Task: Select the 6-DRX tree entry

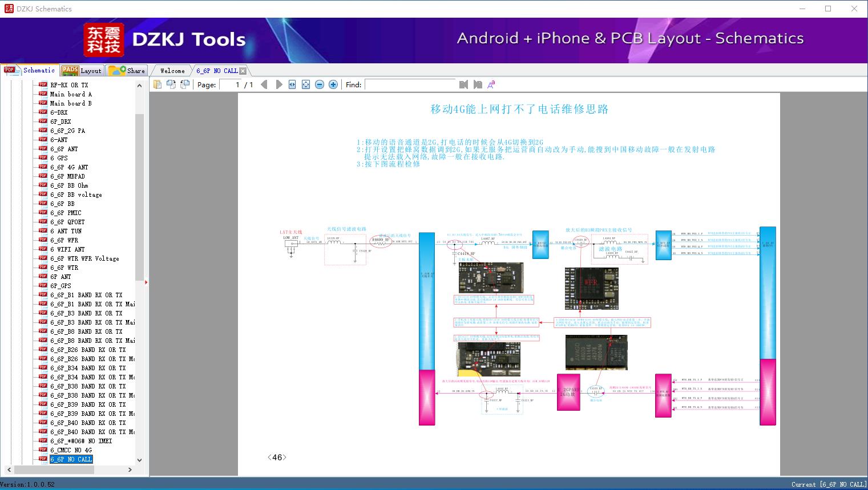Action: pos(59,112)
